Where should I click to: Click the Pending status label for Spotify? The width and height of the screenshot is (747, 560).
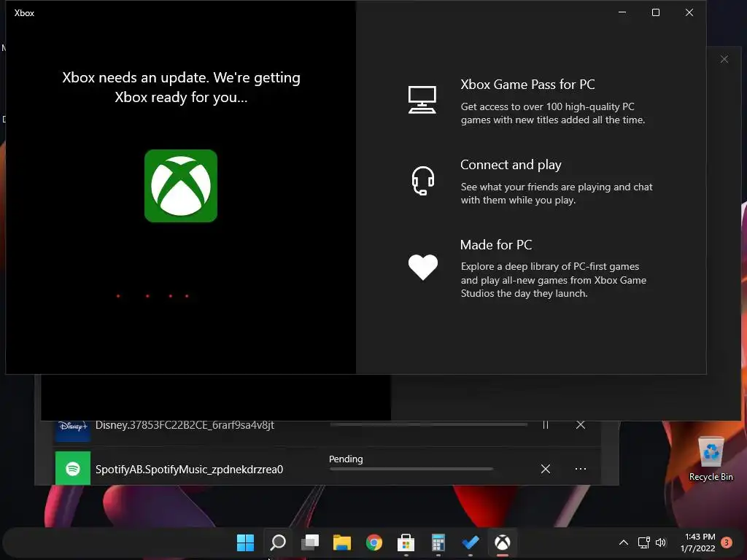(x=346, y=459)
